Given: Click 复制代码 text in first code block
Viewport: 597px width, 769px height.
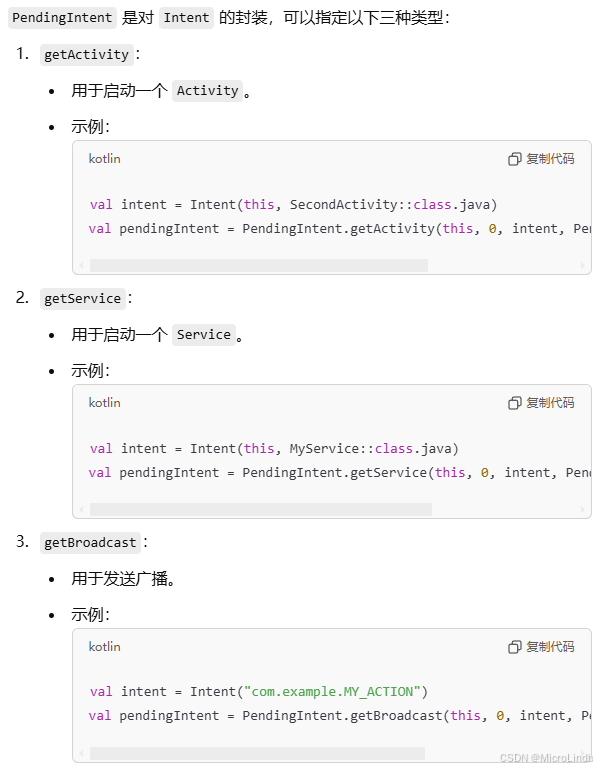Looking at the screenshot, I should pos(550,159).
